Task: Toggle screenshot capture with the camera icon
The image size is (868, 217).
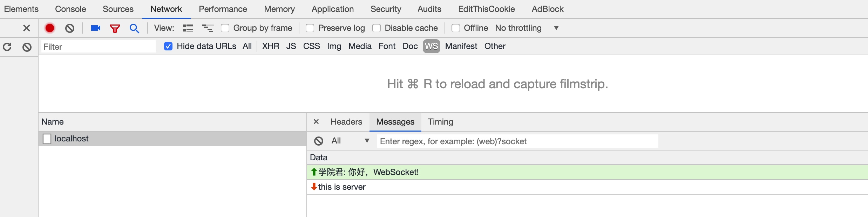Action: pos(96,28)
